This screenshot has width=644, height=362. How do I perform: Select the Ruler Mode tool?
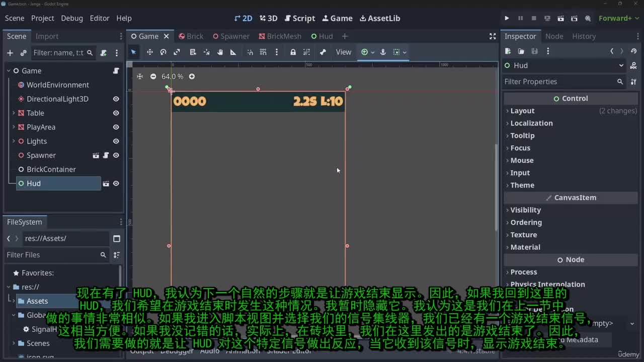tap(233, 52)
